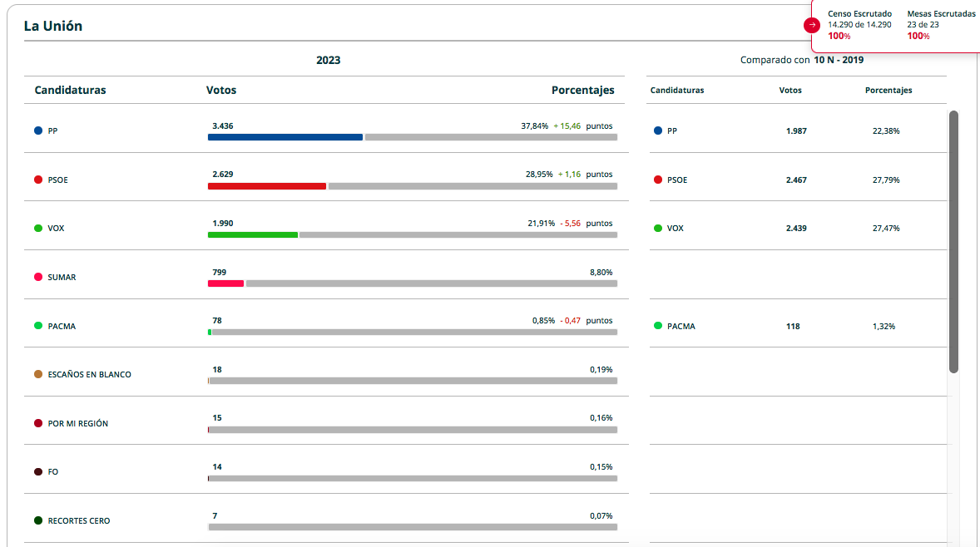The image size is (980, 547).
Task: Click the brown Escaños en Blanco dot
Action: point(38,374)
